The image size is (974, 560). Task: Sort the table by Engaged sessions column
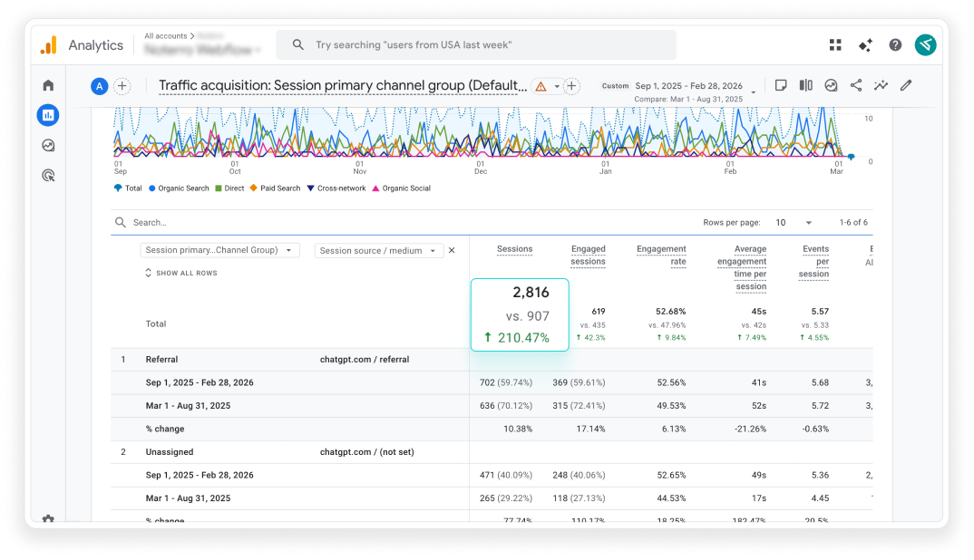coord(588,256)
